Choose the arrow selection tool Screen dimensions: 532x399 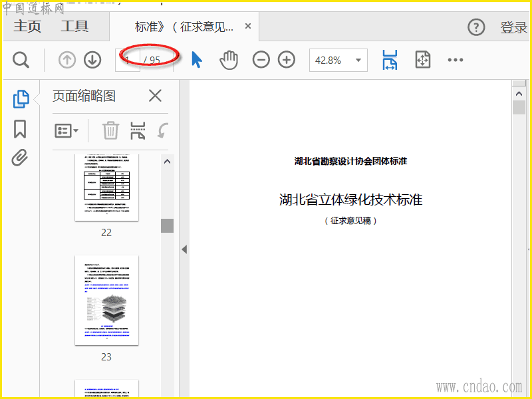click(197, 60)
